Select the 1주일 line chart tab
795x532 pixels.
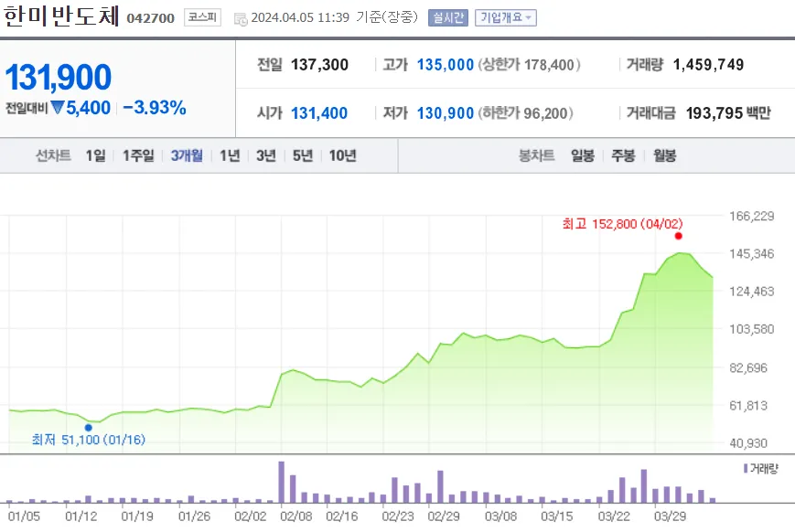click(x=138, y=155)
